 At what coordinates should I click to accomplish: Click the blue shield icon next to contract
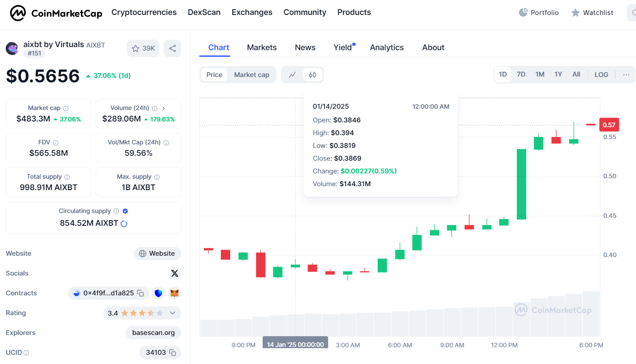point(158,293)
